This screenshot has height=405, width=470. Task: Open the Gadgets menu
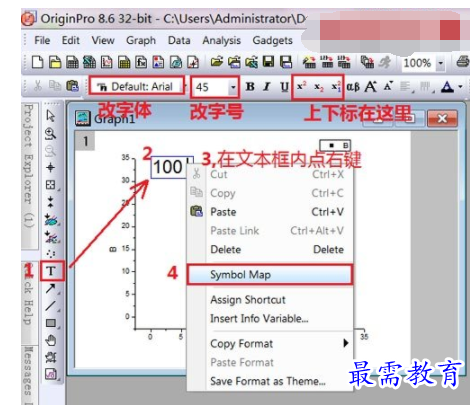(272, 41)
